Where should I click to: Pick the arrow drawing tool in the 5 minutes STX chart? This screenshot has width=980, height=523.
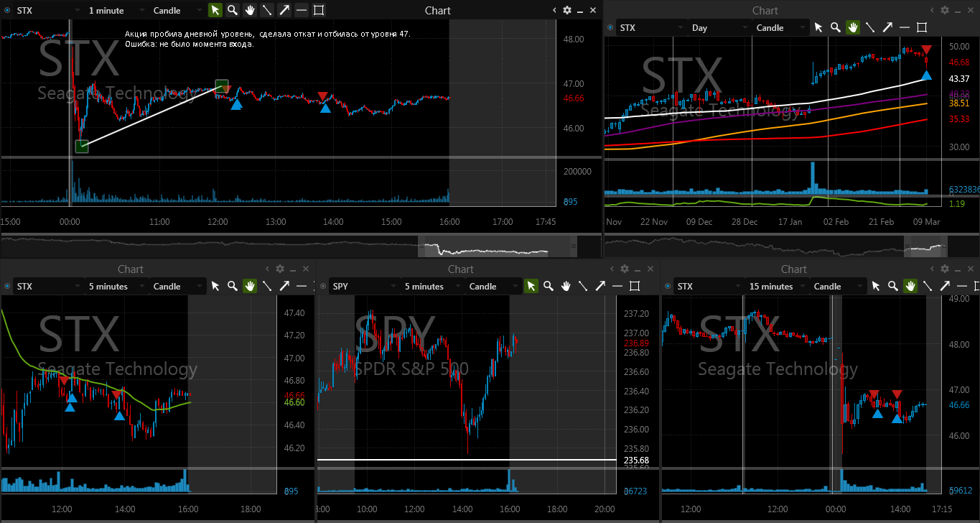pos(284,286)
